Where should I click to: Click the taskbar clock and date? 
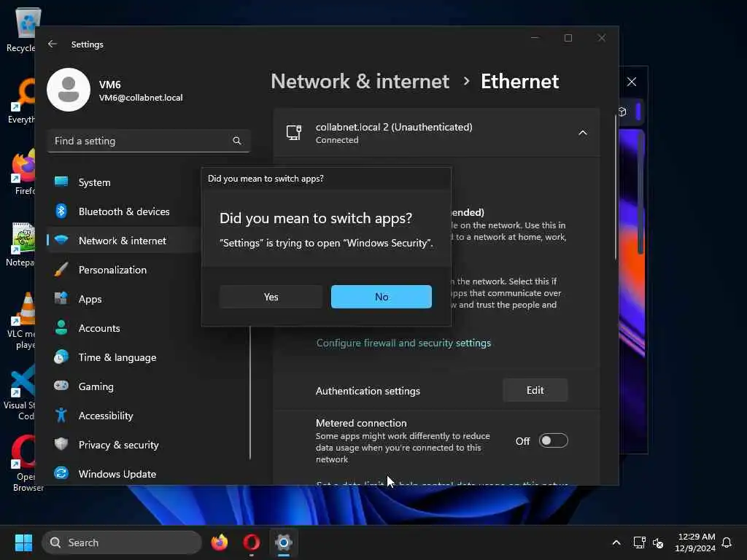click(696, 542)
